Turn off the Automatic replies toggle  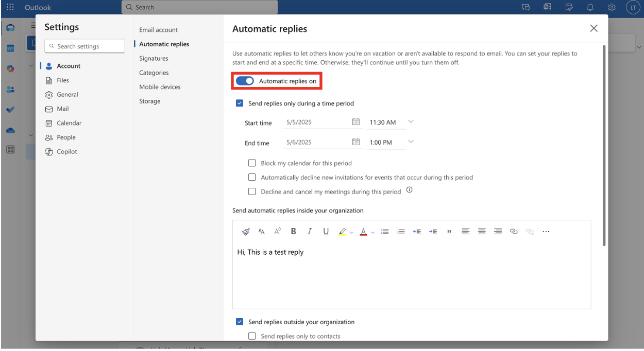tap(245, 81)
